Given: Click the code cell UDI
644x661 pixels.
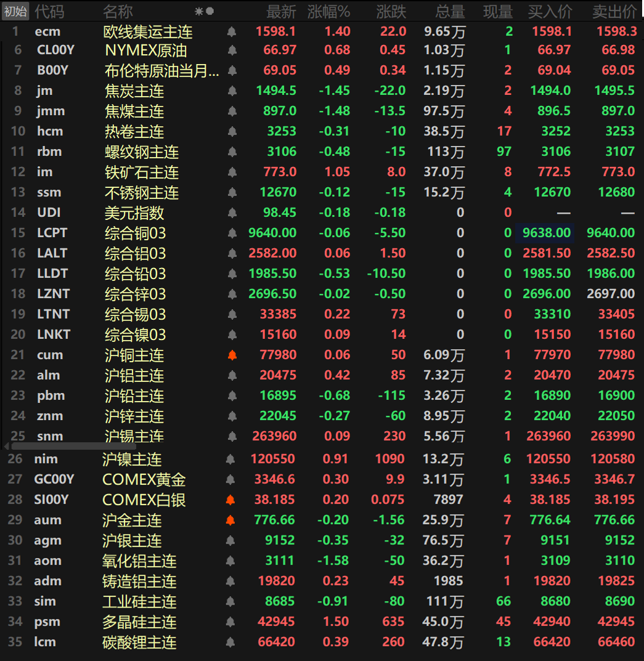Looking at the screenshot, I should [49, 213].
